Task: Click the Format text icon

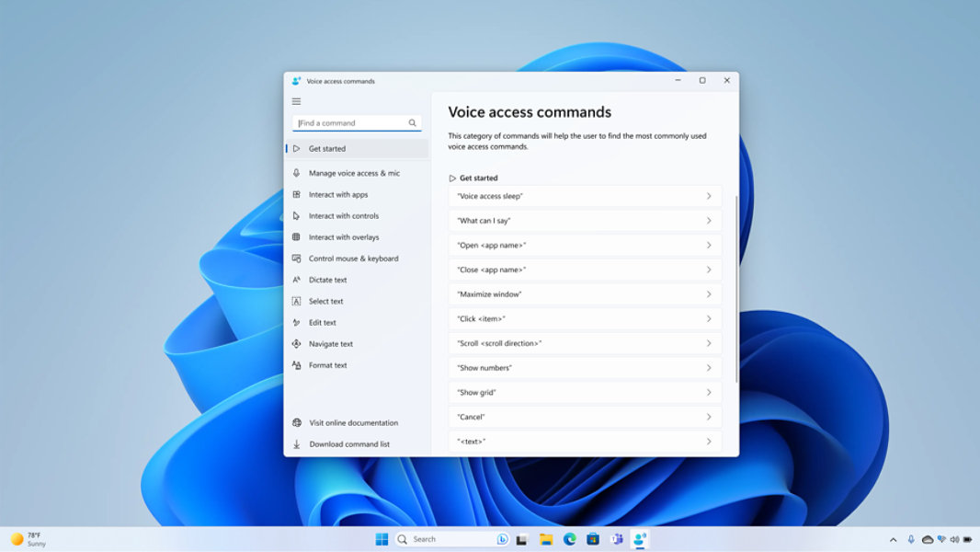Action: [296, 365]
